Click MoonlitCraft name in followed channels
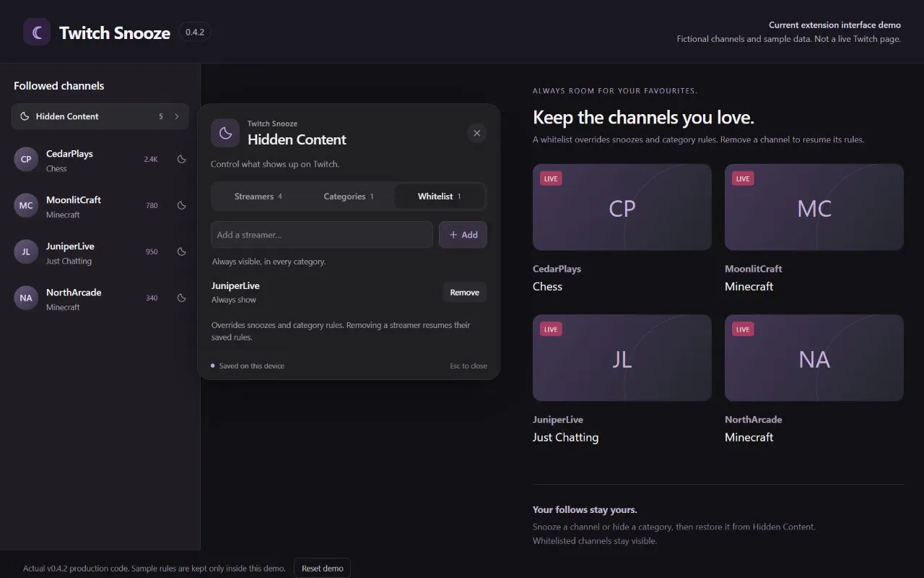This screenshot has height=578, width=924. (74, 200)
